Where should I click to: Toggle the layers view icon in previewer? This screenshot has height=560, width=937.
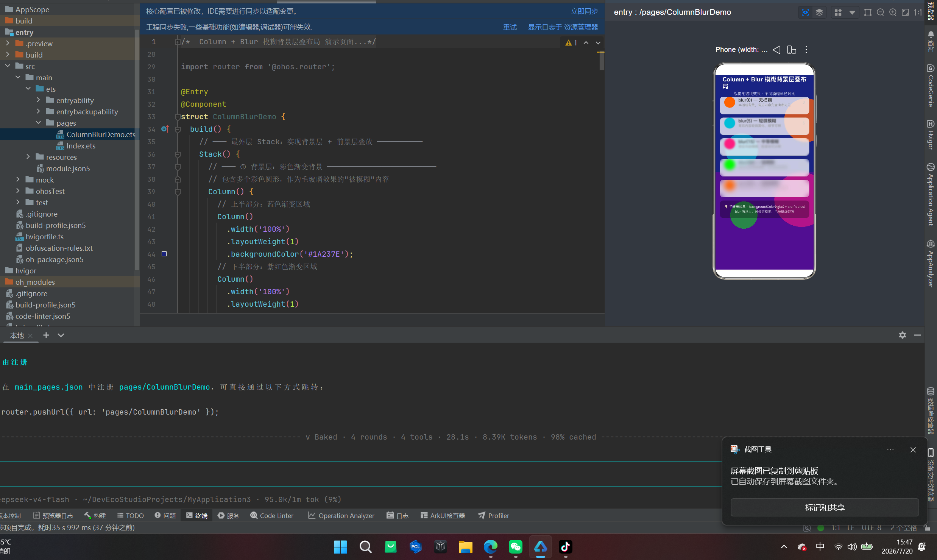pos(819,12)
